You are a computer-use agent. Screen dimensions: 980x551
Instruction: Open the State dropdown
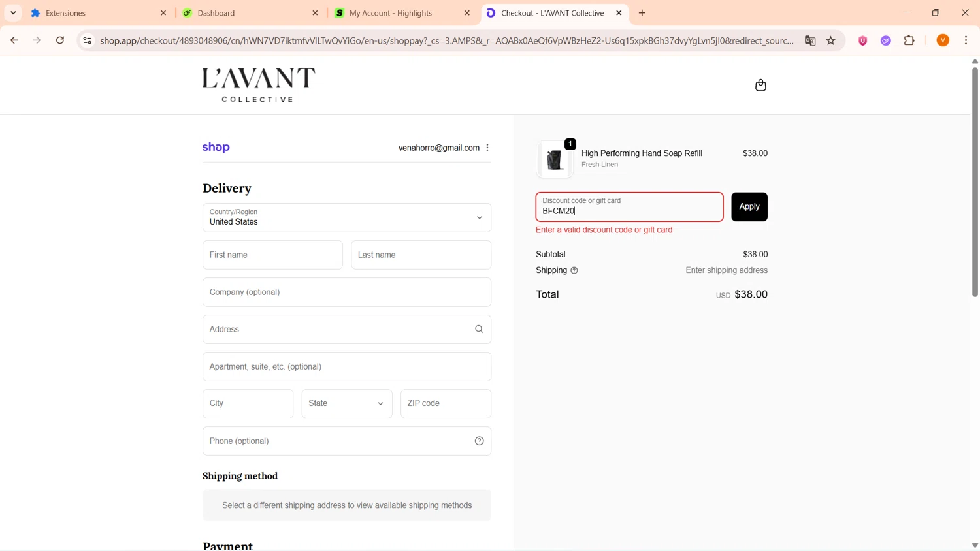click(x=347, y=403)
